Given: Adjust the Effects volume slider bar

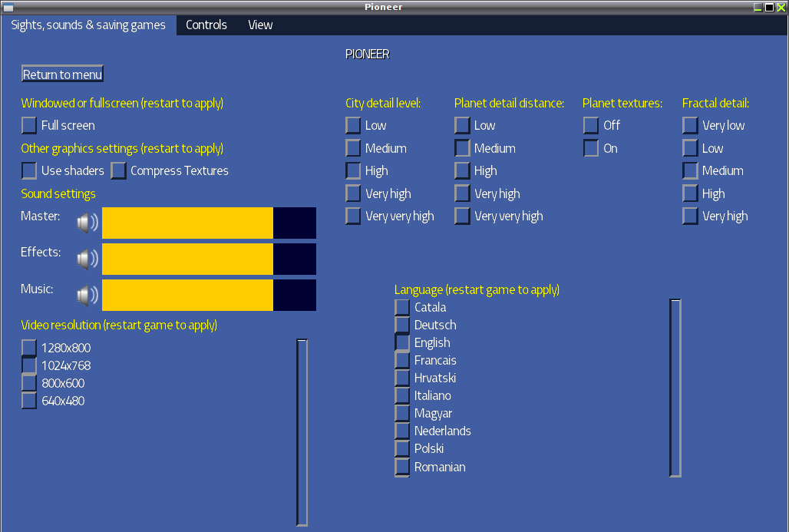Looking at the screenshot, I should click(x=209, y=259).
